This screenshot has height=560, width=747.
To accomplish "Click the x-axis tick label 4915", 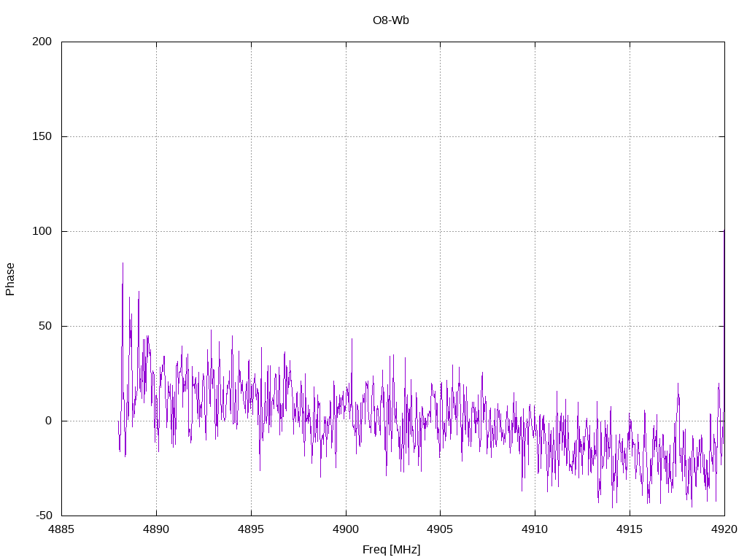I will click(630, 529).
